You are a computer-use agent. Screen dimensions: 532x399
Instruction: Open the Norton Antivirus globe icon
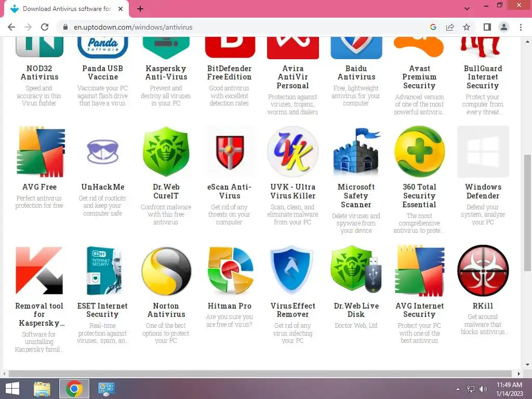[x=166, y=270]
